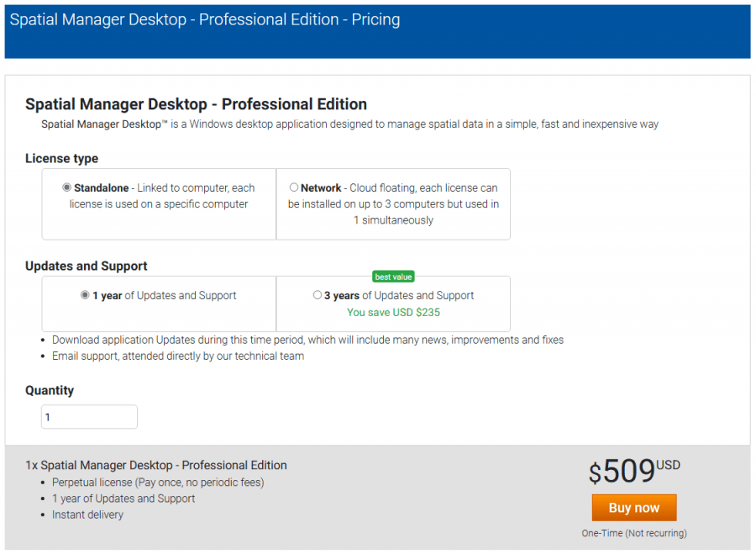Click the Updates and Support section heading
Viewport: 756px width, 554px height.
tap(85, 266)
